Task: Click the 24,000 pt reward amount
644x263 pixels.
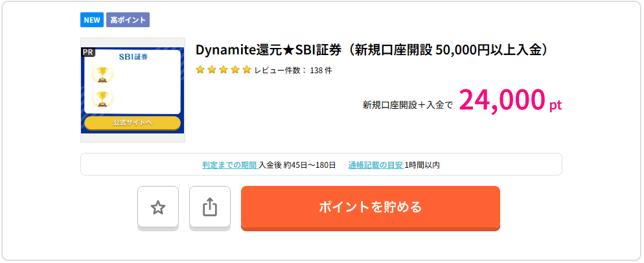Action: (x=510, y=100)
